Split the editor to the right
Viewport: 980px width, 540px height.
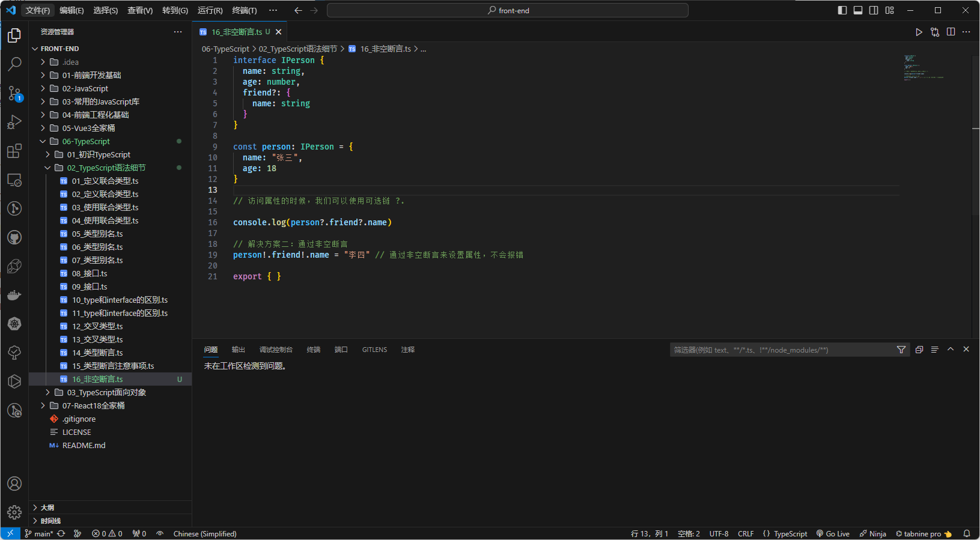(951, 32)
